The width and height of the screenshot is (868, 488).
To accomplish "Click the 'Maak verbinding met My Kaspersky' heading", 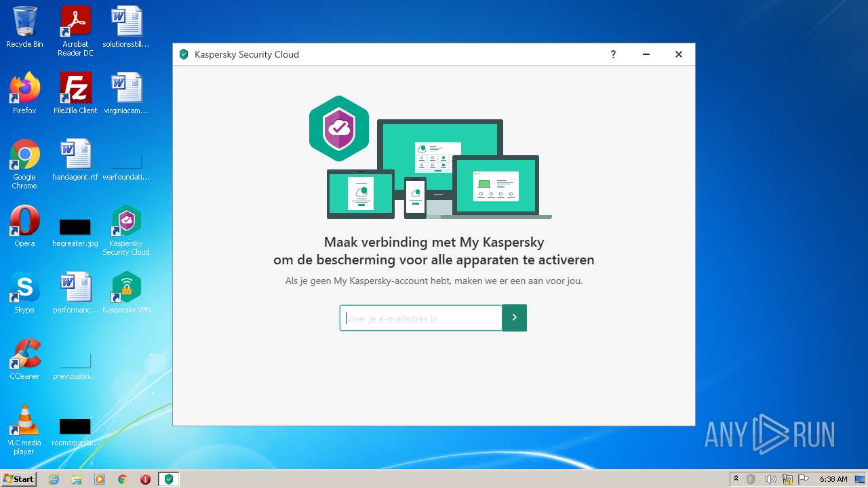I will [434, 242].
